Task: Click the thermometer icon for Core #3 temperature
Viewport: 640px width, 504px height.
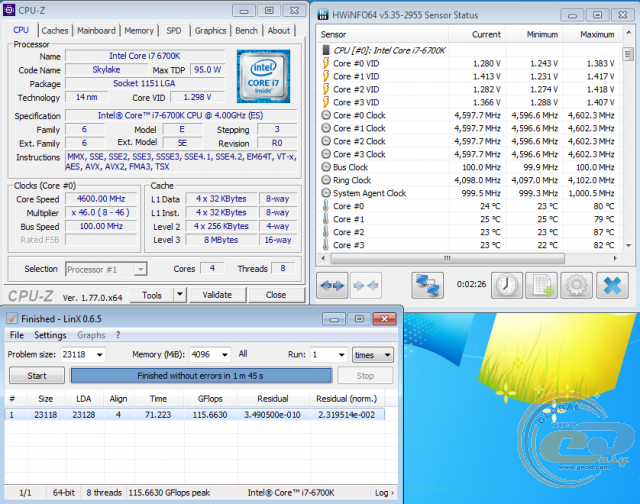Action: 326,245
